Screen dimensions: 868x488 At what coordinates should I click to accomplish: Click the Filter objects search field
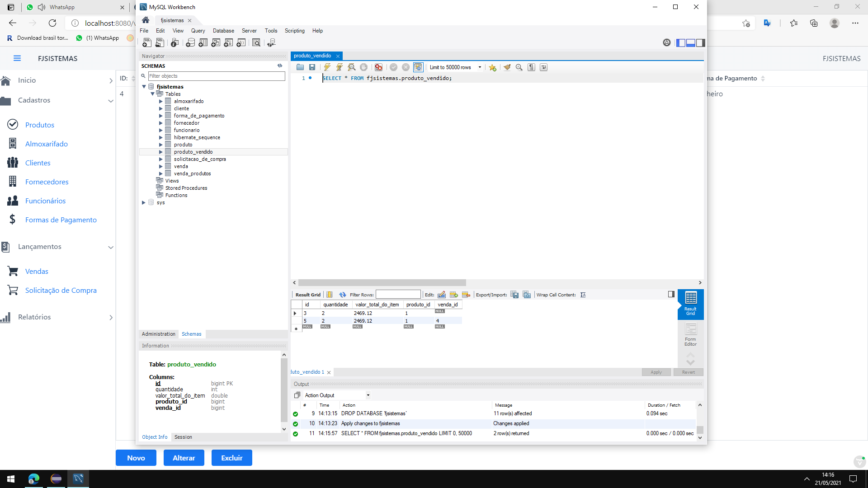217,76
